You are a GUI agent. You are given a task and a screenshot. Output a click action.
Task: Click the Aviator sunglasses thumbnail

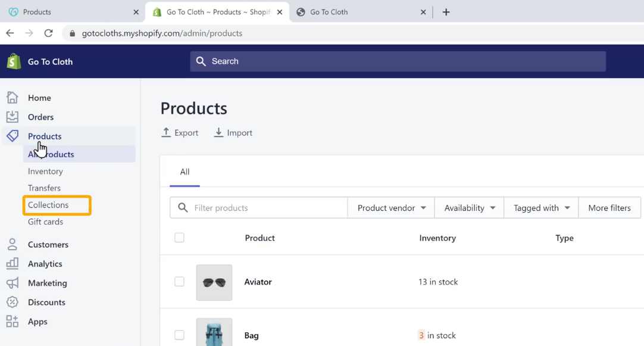(x=214, y=282)
